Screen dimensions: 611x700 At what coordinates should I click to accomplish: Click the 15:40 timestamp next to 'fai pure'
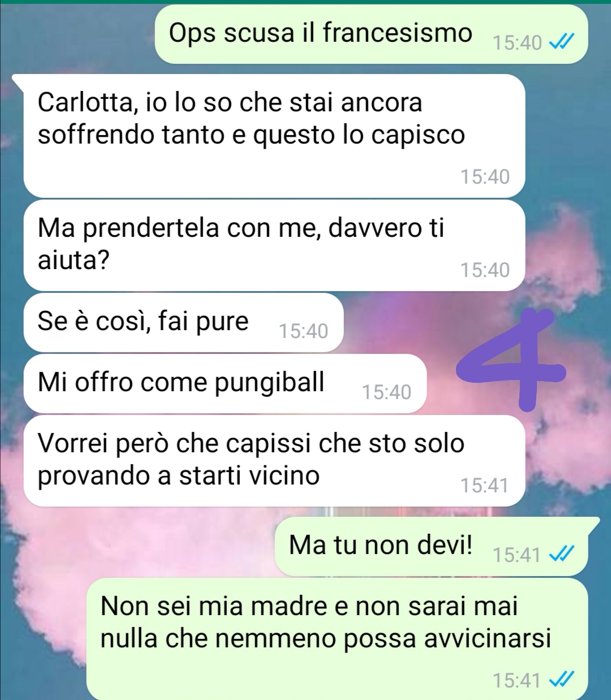tap(303, 331)
